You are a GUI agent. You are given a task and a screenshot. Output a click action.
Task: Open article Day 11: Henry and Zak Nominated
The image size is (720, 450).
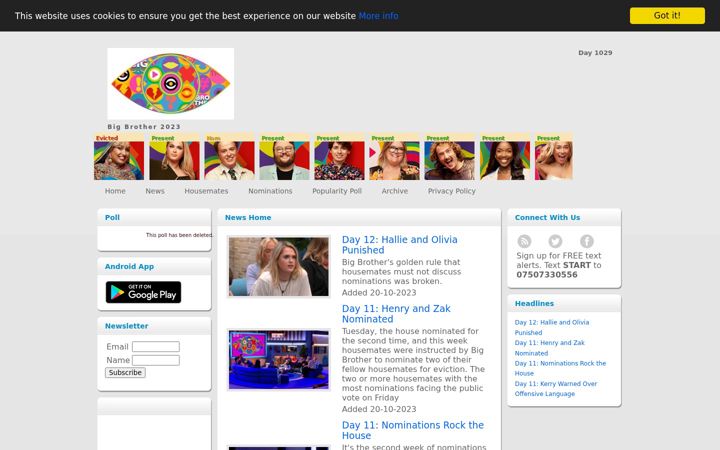point(396,314)
